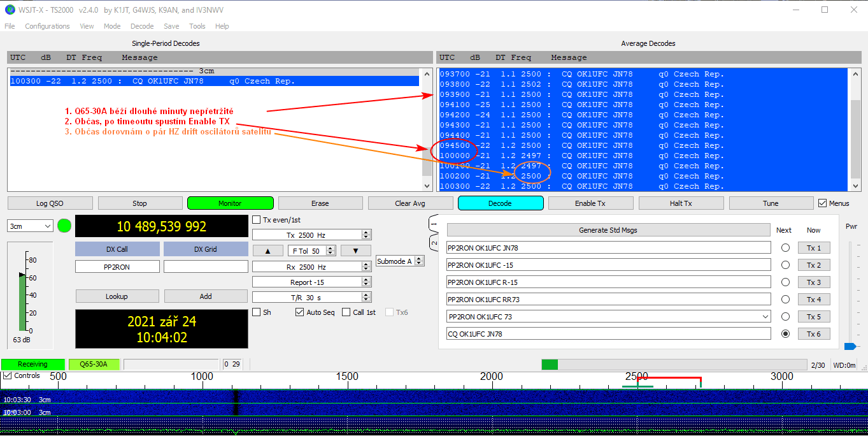Switch to message tab 2
The width and height of the screenshot is (868, 436).
click(x=434, y=243)
